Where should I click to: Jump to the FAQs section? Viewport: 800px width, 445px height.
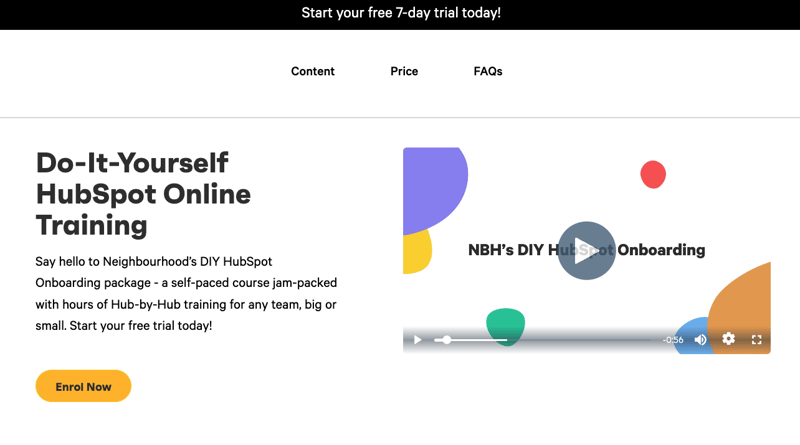[x=488, y=71]
